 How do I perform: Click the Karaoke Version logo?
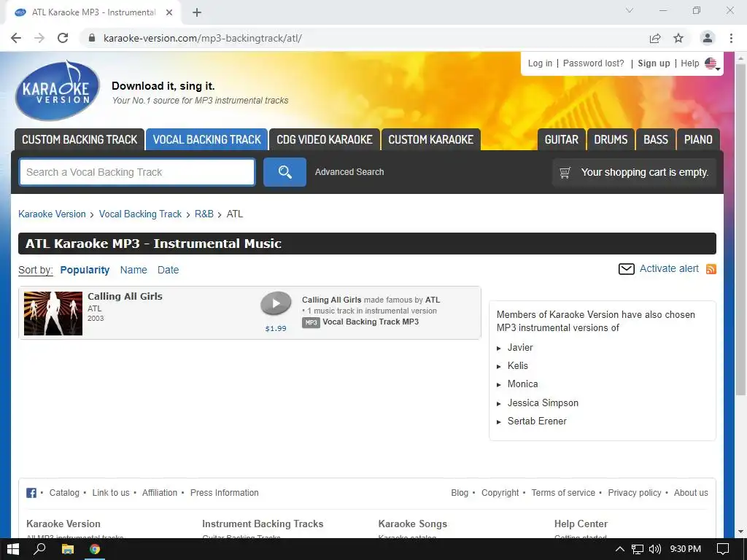(57, 90)
